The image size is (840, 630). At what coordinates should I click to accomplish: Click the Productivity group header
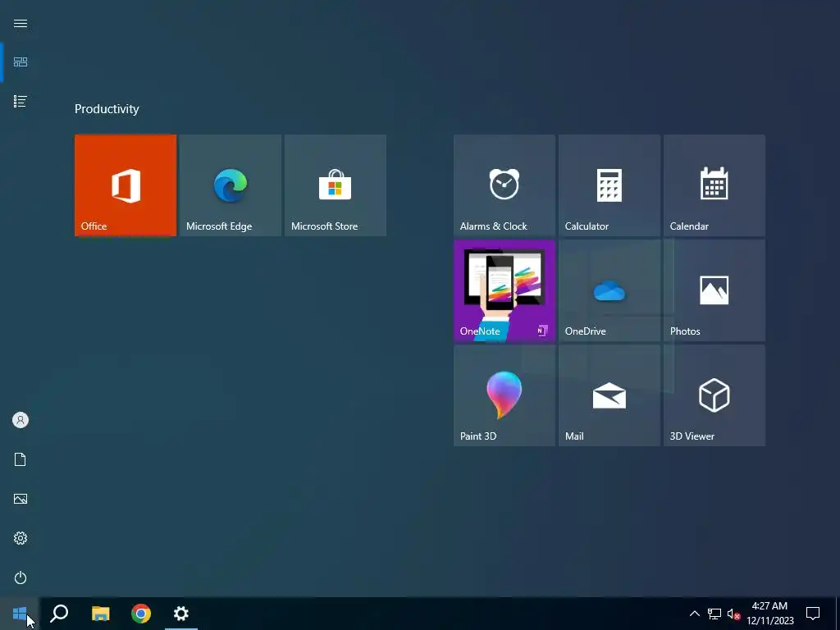point(107,109)
